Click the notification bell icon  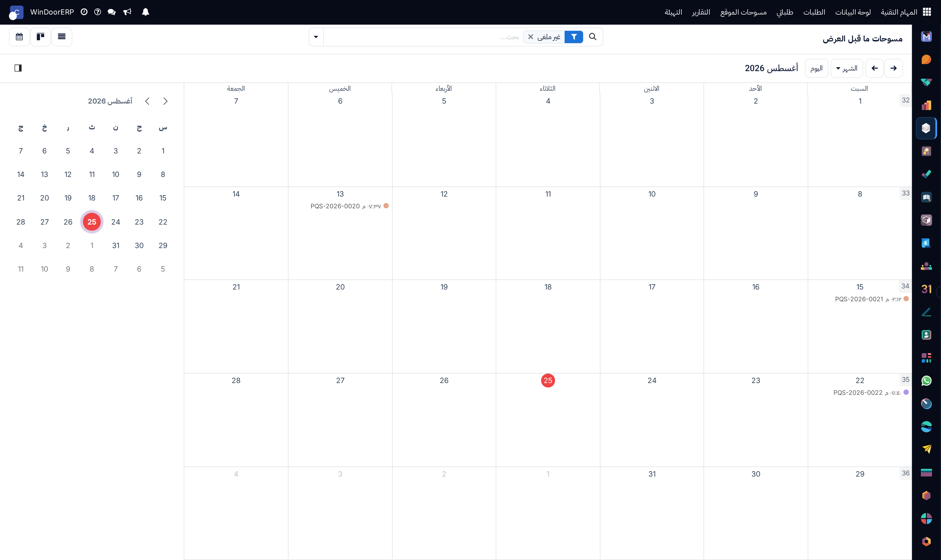[145, 12]
